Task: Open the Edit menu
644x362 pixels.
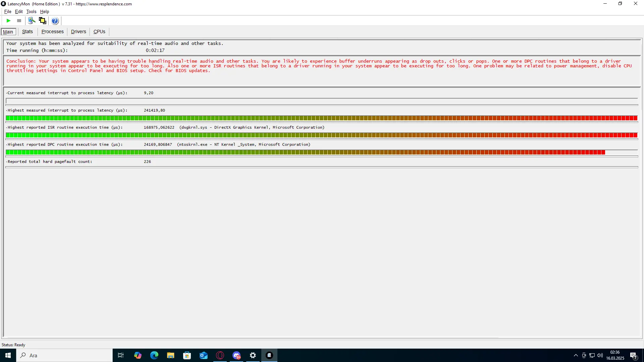Action: click(19, 11)
